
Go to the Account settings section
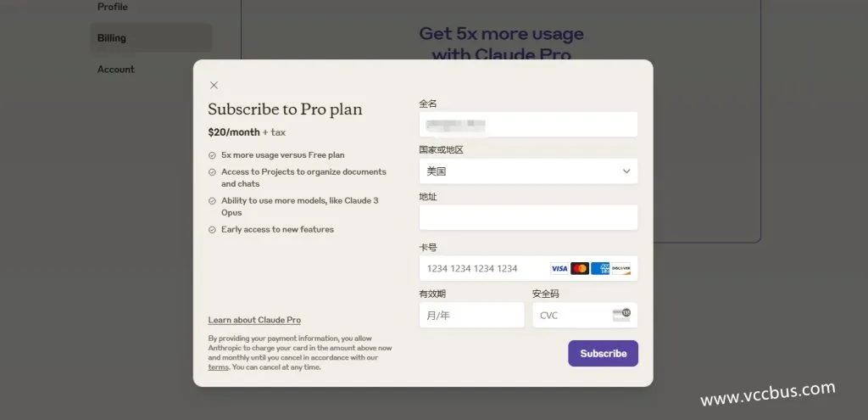116,70
